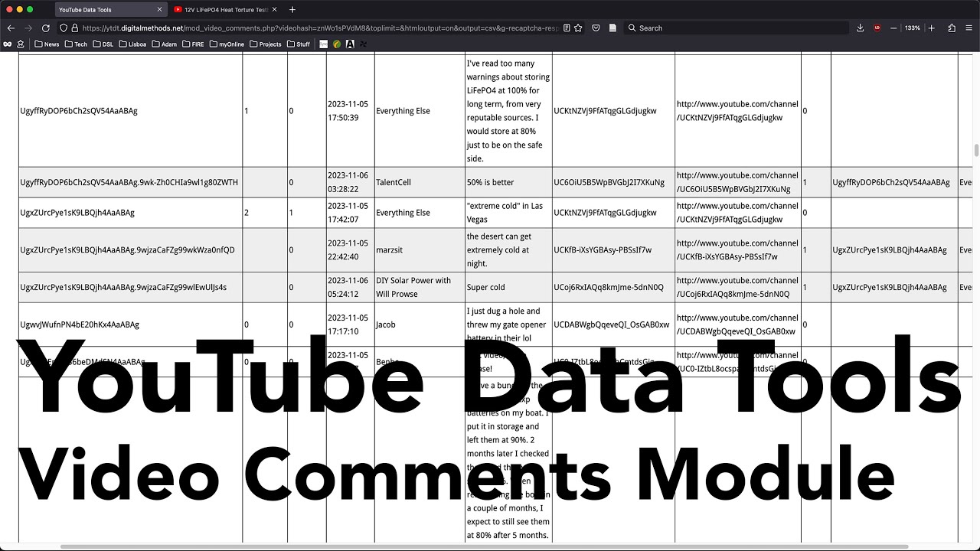
Task: Click the Search box in toolbar
Action: pos(737,28)
